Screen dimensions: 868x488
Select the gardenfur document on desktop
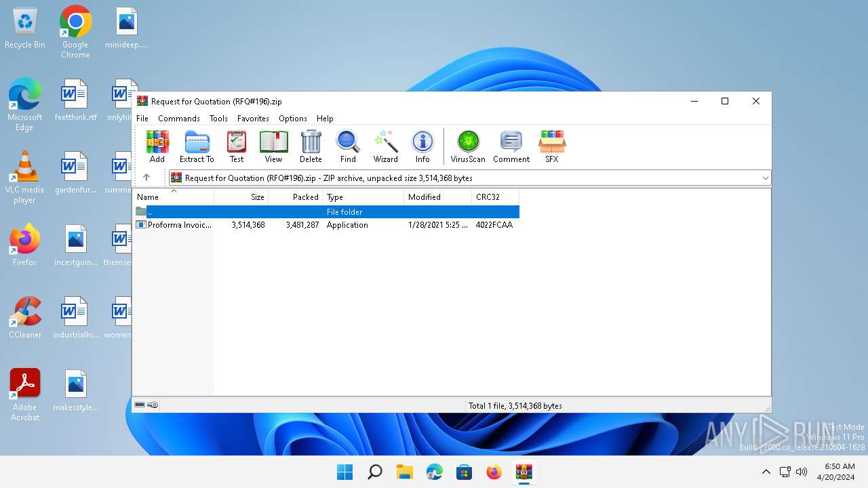(x=75, y=173)
